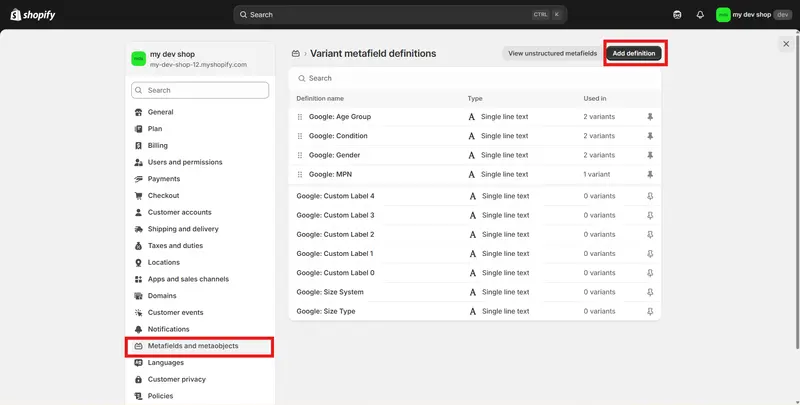
Task: Pin the Google: Custom Label 4 definition
Action: 650,196
